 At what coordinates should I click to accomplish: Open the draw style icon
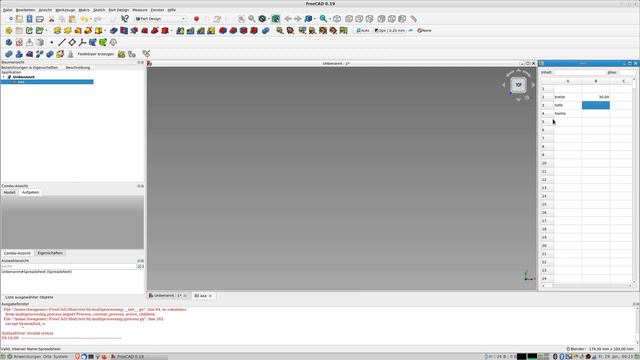(x=262, y=19)
